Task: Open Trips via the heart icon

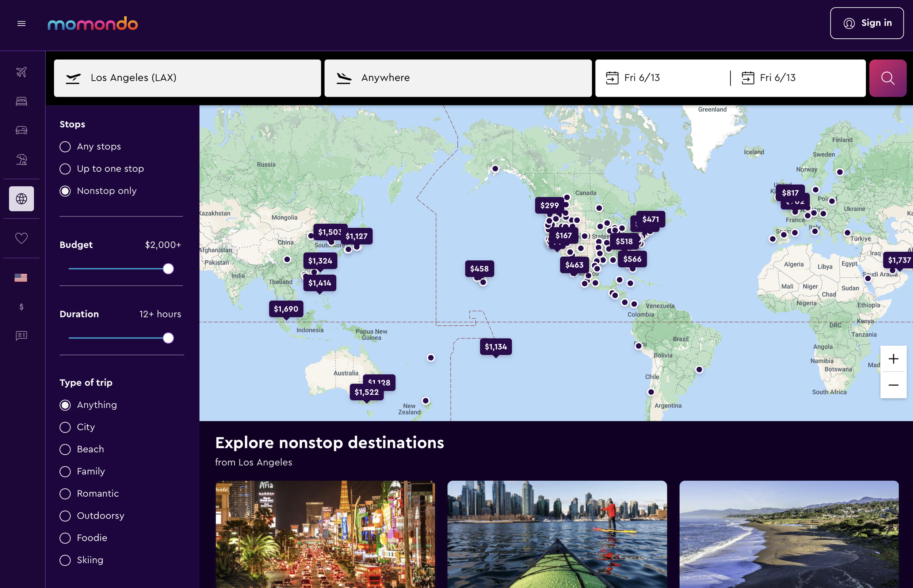Action: click(x=22, y=238)
